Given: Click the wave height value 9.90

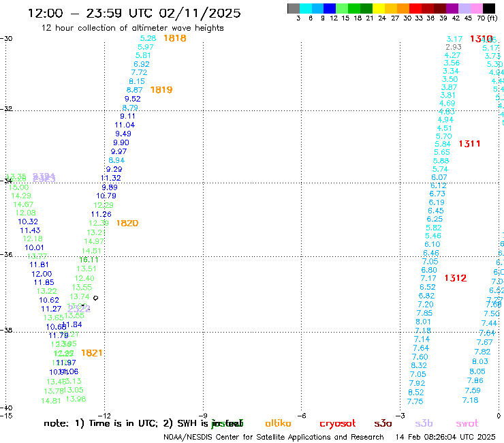Looking at the screenshot, I should [x=121, y=142].
